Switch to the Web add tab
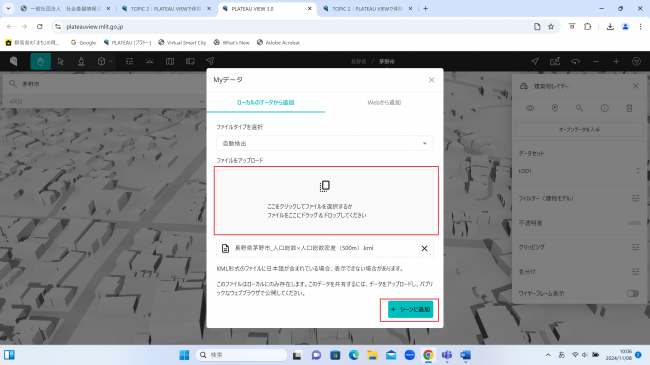 [384, 102]
